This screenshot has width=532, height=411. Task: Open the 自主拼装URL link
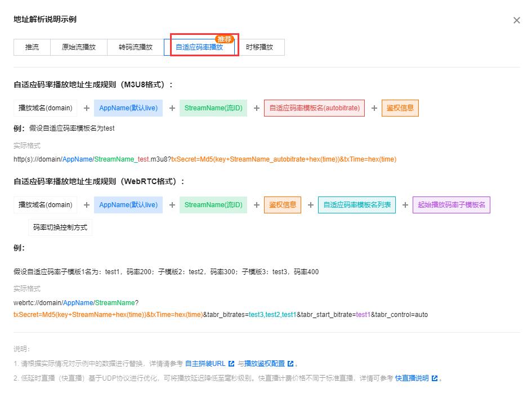(205, 364)
